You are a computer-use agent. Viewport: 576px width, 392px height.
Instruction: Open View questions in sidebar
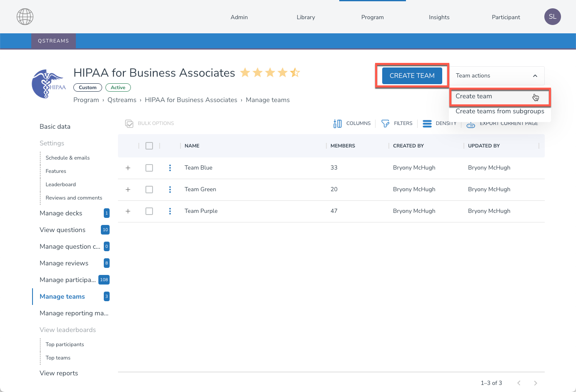tap(63, 230)
